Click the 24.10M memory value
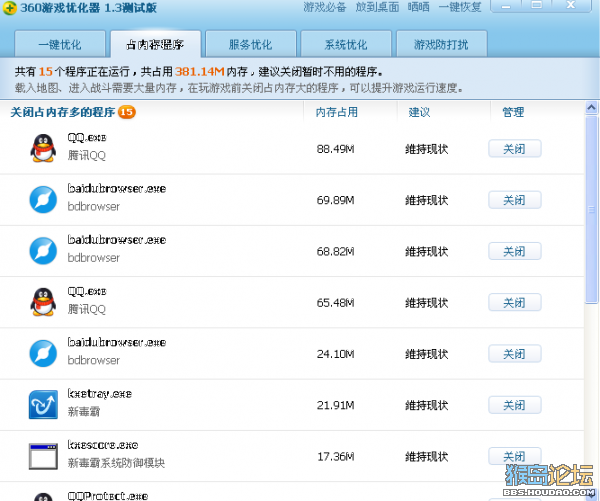 tap(336, 354)
